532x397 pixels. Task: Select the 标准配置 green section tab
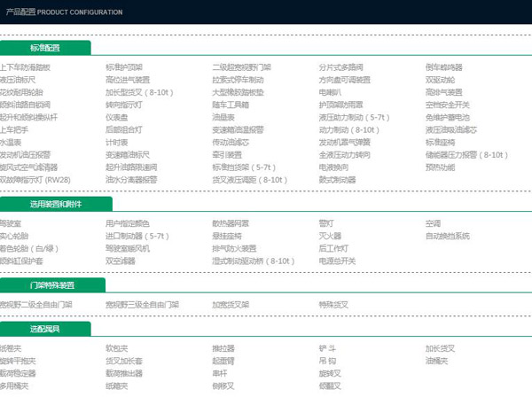(45, 48)
